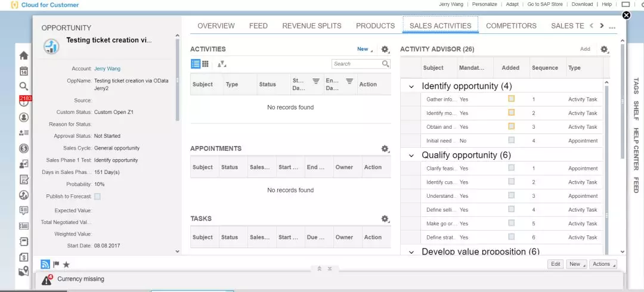644x292 pixels.
Task: Collapse the Develop value proposition group
Action: [411, 252]
